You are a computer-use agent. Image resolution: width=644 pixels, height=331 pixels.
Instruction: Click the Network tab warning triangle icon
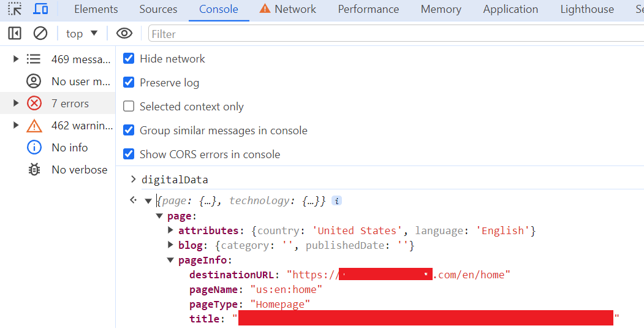pos(265,8)
